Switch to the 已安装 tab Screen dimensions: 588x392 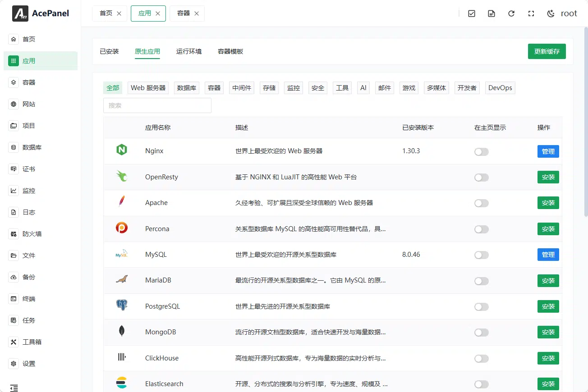click(x=109, y=51)
